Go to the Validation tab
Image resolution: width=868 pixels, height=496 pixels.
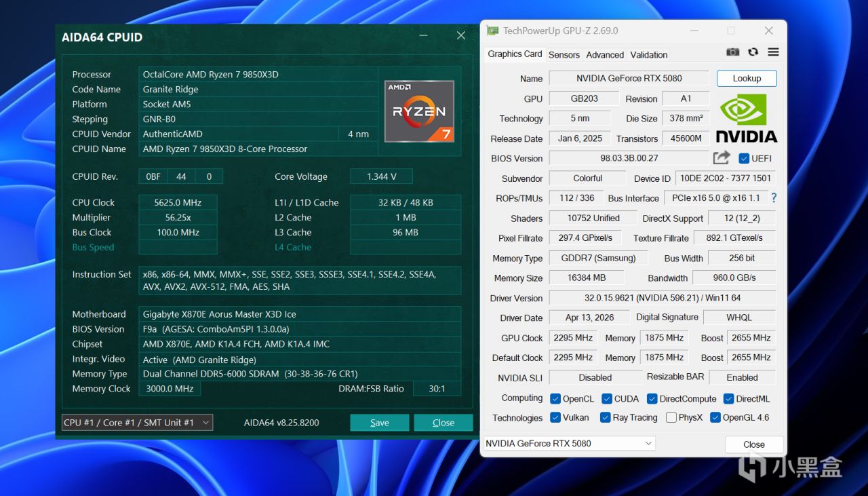[x=649, y=55]
